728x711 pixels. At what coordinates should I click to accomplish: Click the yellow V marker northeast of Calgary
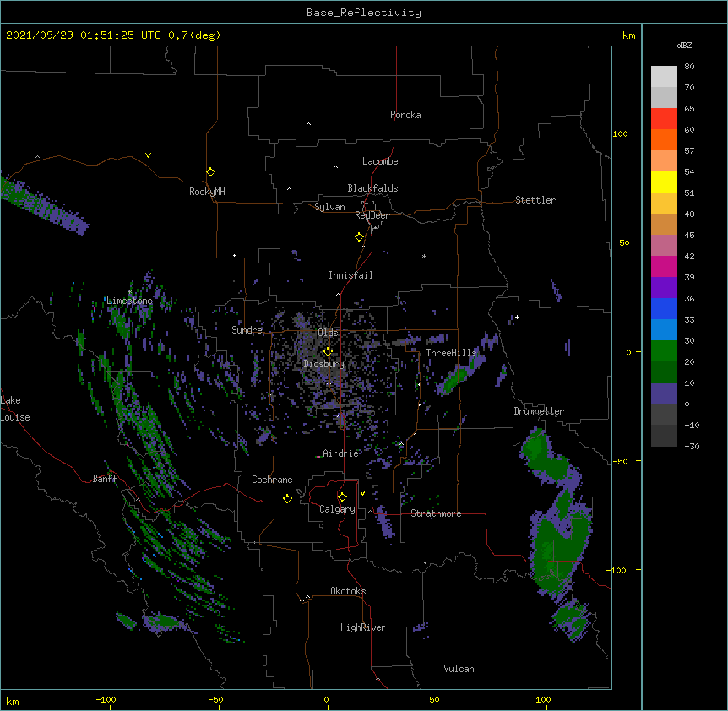tap(362, 493)
